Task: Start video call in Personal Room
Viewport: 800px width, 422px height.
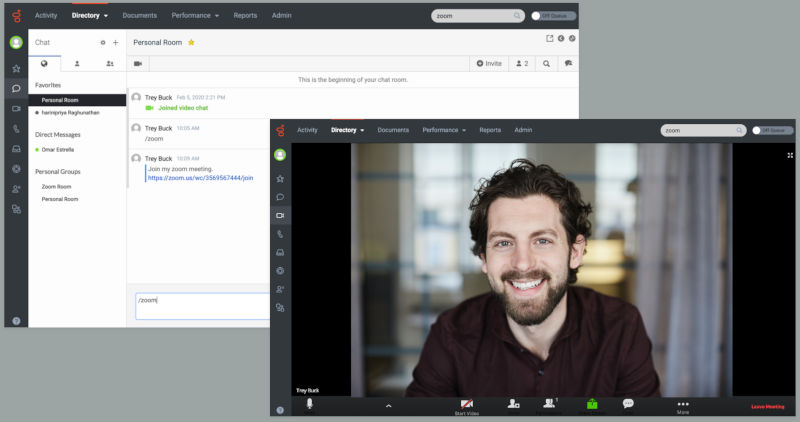Action: (138, 63)
